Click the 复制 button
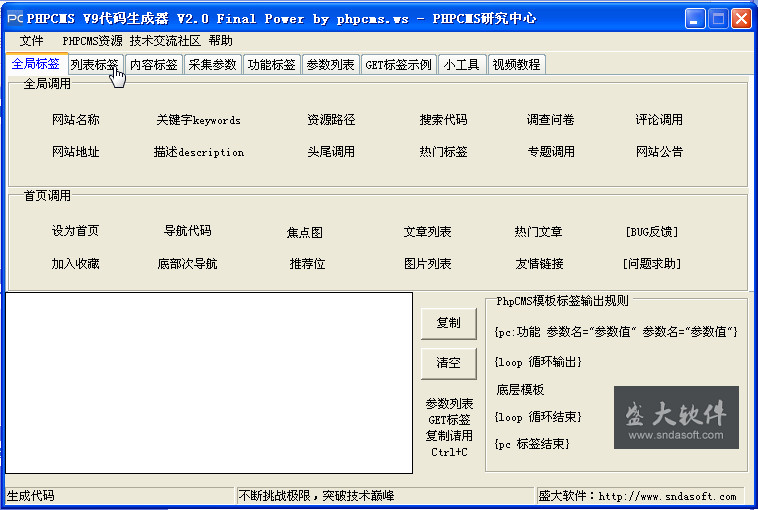758x510 pixels. [x=449, y=323]
